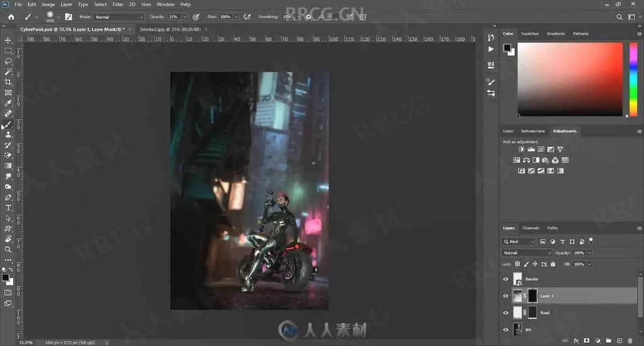Hide the BG layer
Screen dimensions: 644x346
[506, 330]
